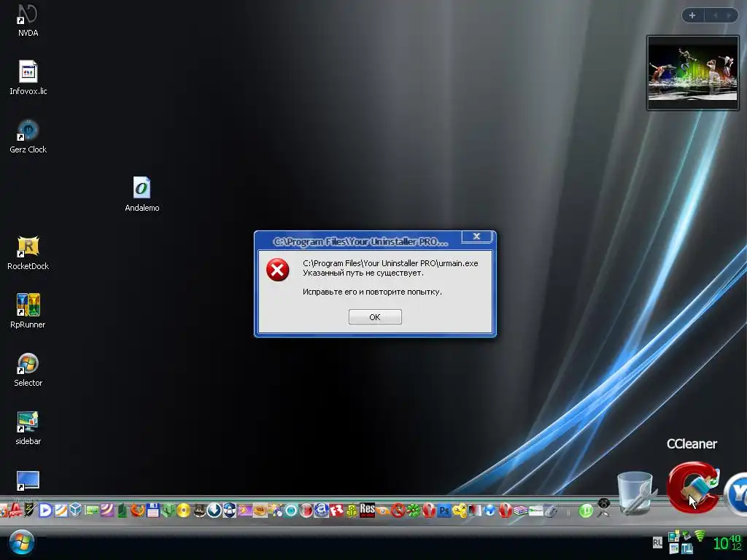The width and height of the screenshot is (747, 560).
Task: Open the RpRunner desktop shortcut
Action: click(x=28, y=311)
